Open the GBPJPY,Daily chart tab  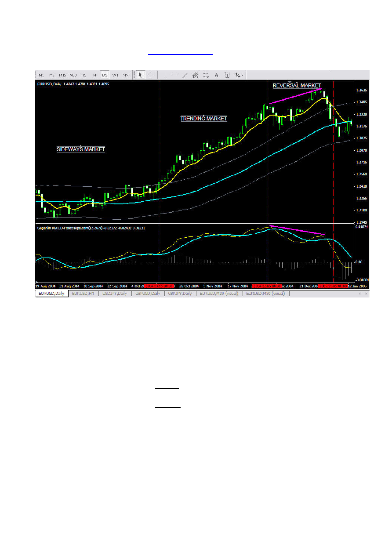(x=180, y=293)
